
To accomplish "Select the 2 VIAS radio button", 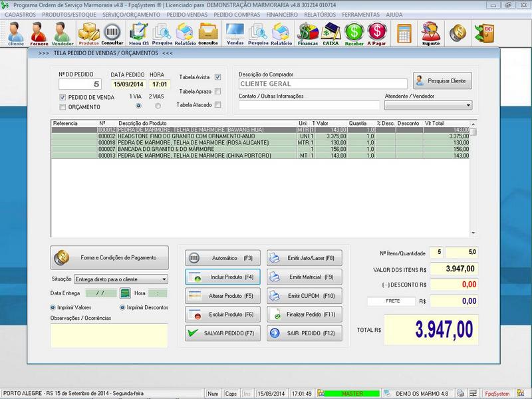I will coord(158,106).
